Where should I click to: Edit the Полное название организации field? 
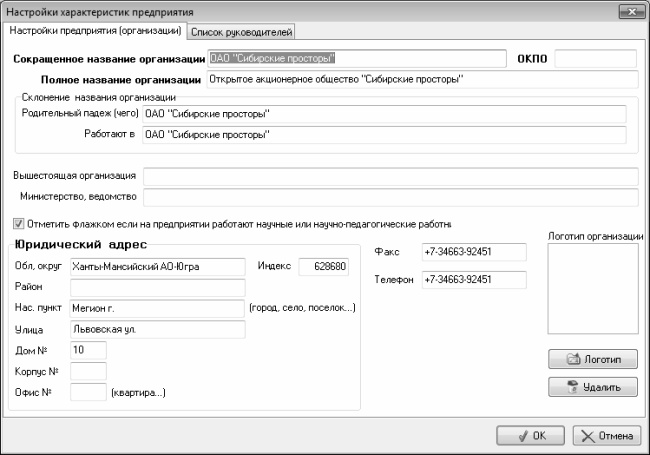(x=420, y=79)
